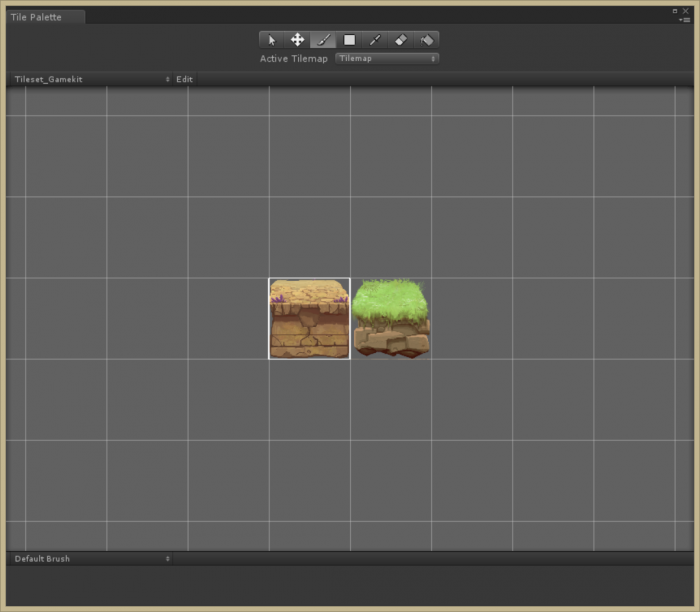Select the eyedropper Picker tool
The height and width of the screenshot is (612, 700).
(375, 40)
